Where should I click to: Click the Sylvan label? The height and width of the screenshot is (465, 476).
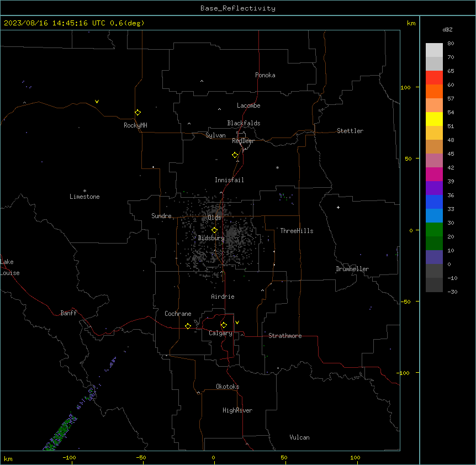(215, 135)
